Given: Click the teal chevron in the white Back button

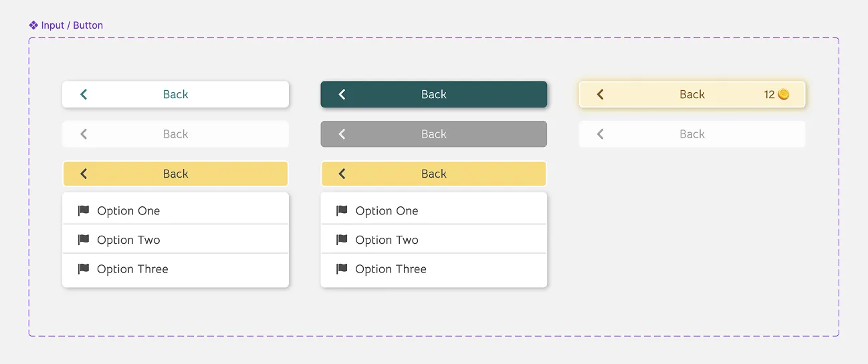Looking at the screenshot, I should (84, 95).
